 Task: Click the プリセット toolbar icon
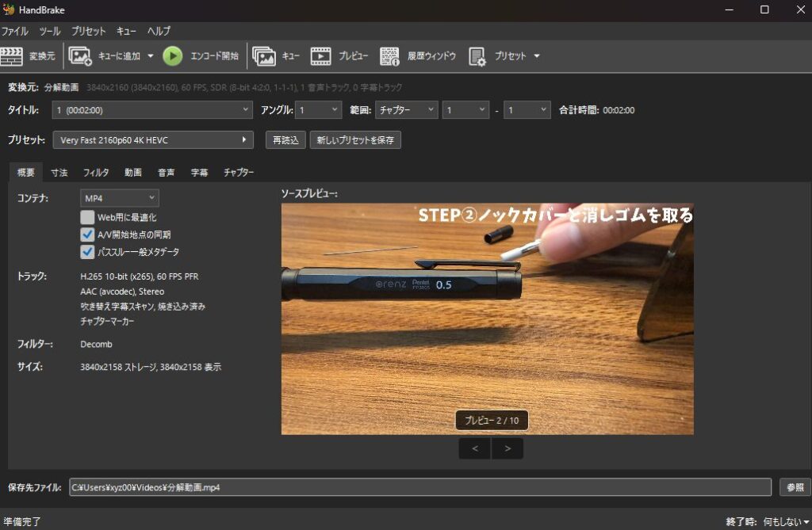pos(477,56)
